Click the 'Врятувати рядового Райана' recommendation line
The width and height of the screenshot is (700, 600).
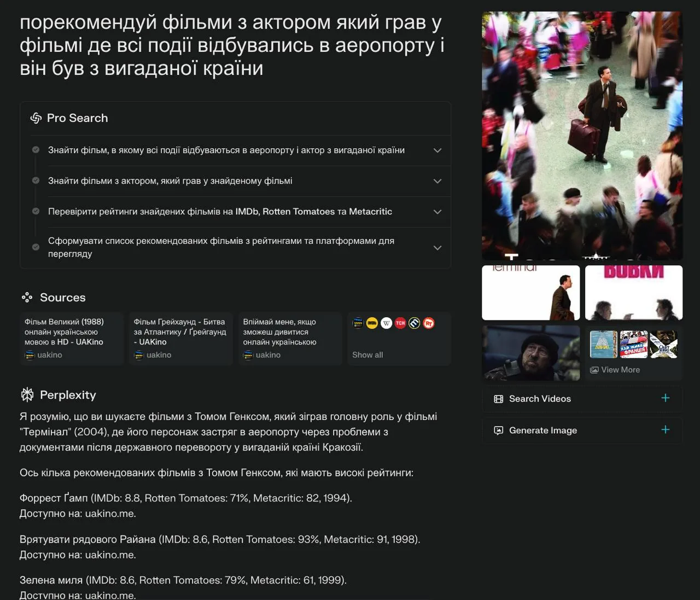[x=220, y=539]
